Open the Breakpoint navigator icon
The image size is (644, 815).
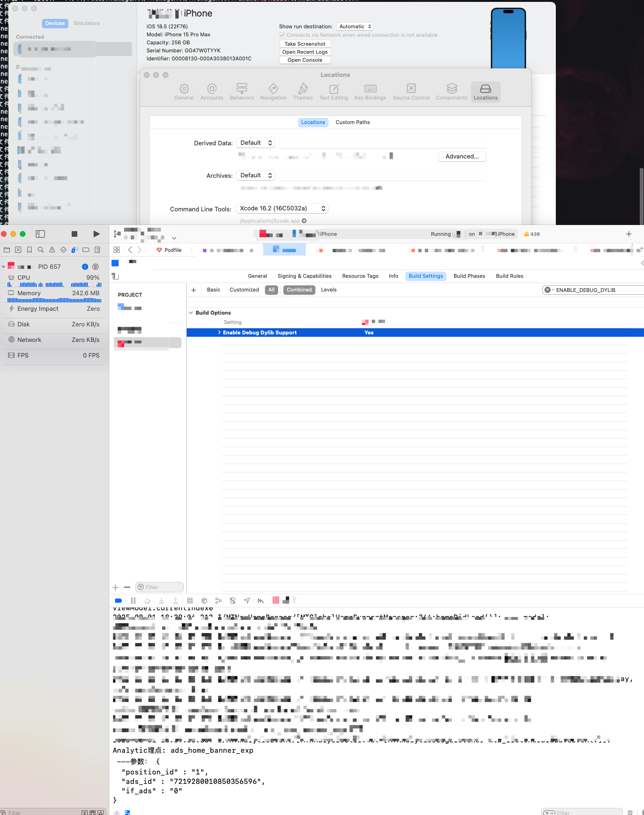pyautogui.click(x=86, y=250)
